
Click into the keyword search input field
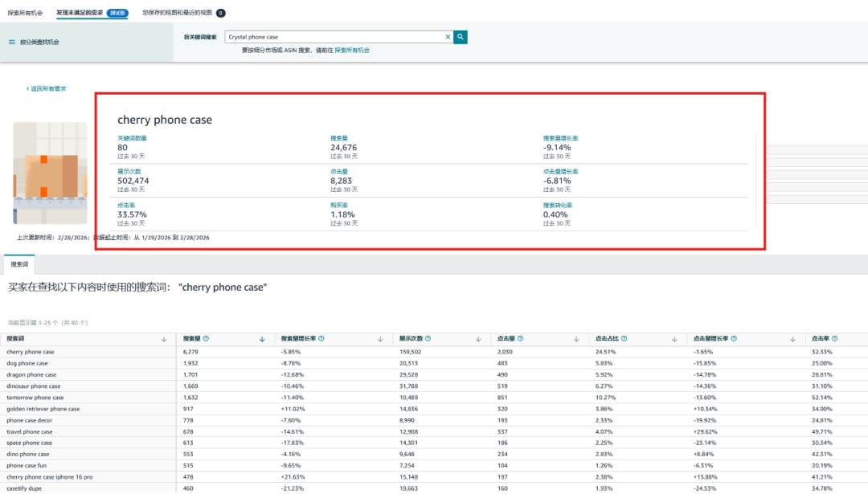click(334, 37)
